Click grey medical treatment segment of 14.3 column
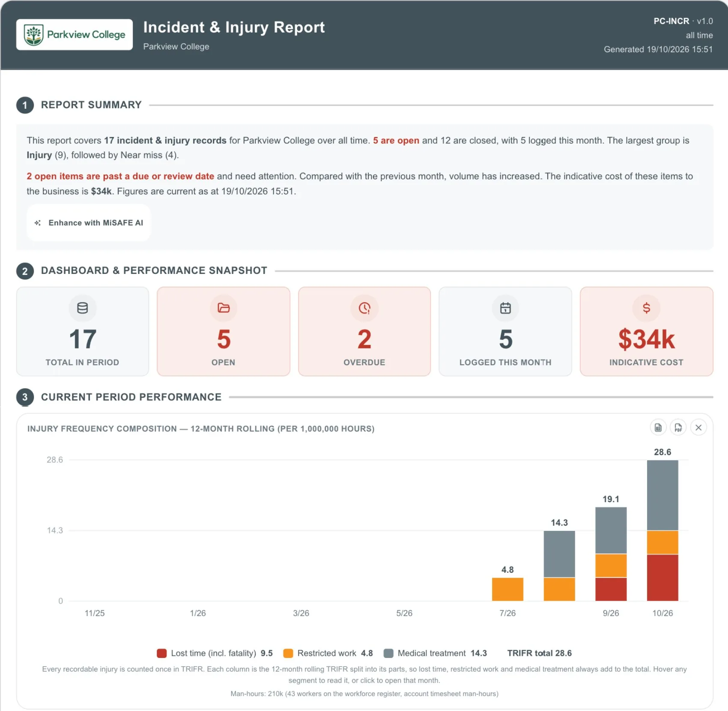 click(x=559, y=554)
